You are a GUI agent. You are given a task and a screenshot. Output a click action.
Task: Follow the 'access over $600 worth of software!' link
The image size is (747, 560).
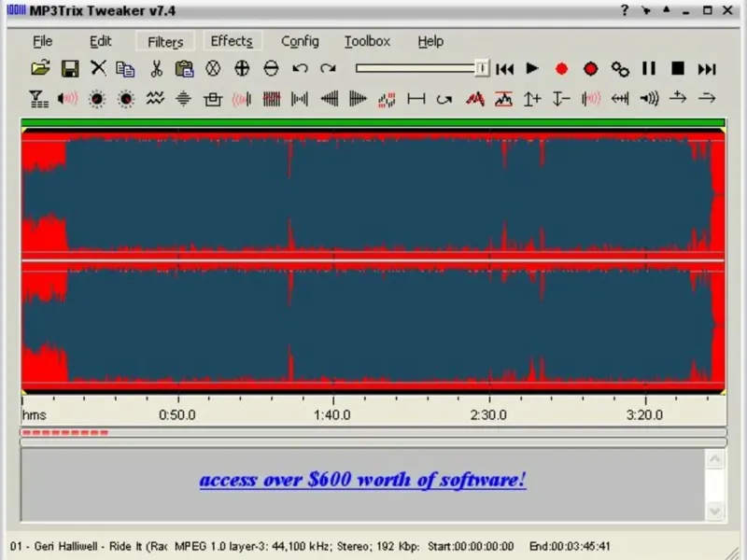(363, 480)
